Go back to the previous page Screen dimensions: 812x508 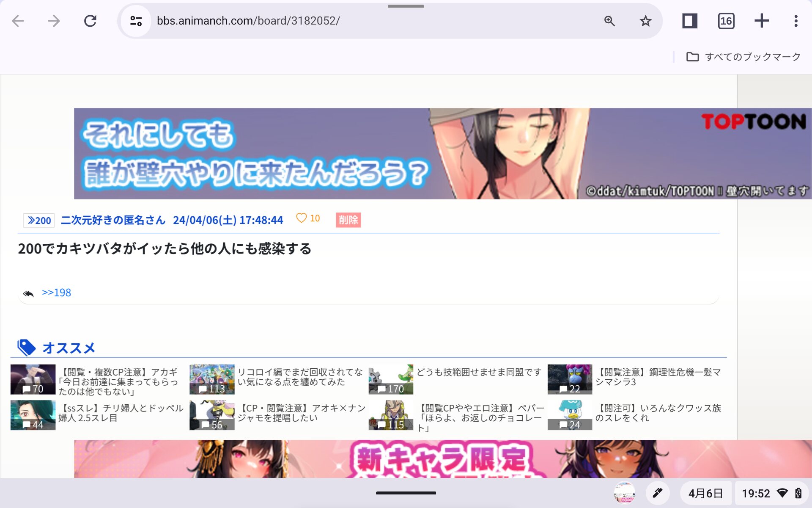[x=18, y=21]
